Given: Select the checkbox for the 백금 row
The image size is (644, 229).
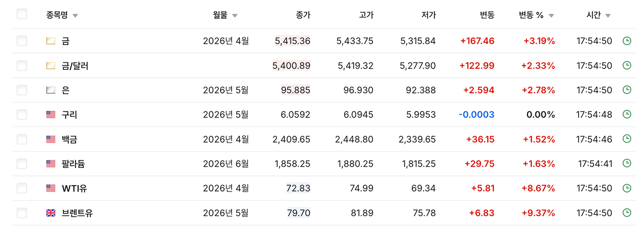Looking at the screenshot, I should (x=22, y=139).
